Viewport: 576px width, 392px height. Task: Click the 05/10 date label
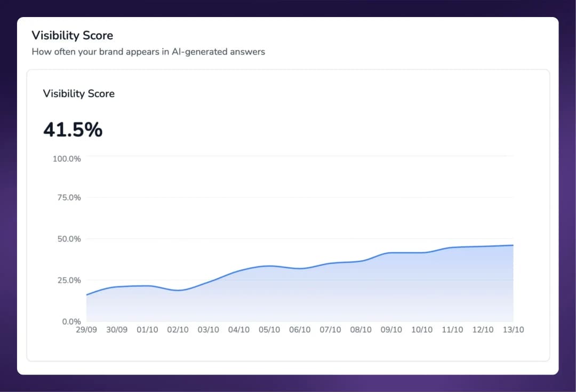269,330
